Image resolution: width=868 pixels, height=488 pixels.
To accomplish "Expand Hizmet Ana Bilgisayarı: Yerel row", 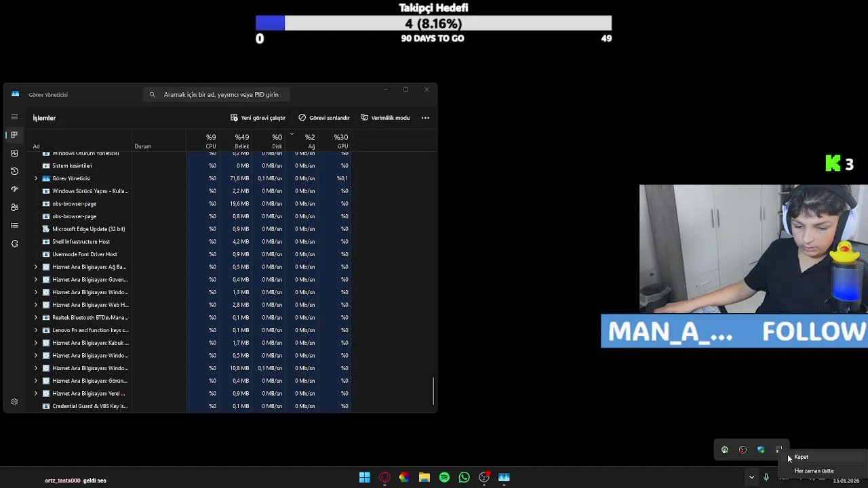I will [36, 393].
